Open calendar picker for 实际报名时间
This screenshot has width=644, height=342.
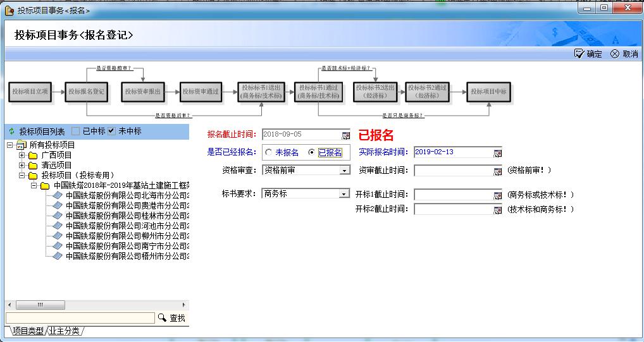pyautogui.click(x=497, y=153)
